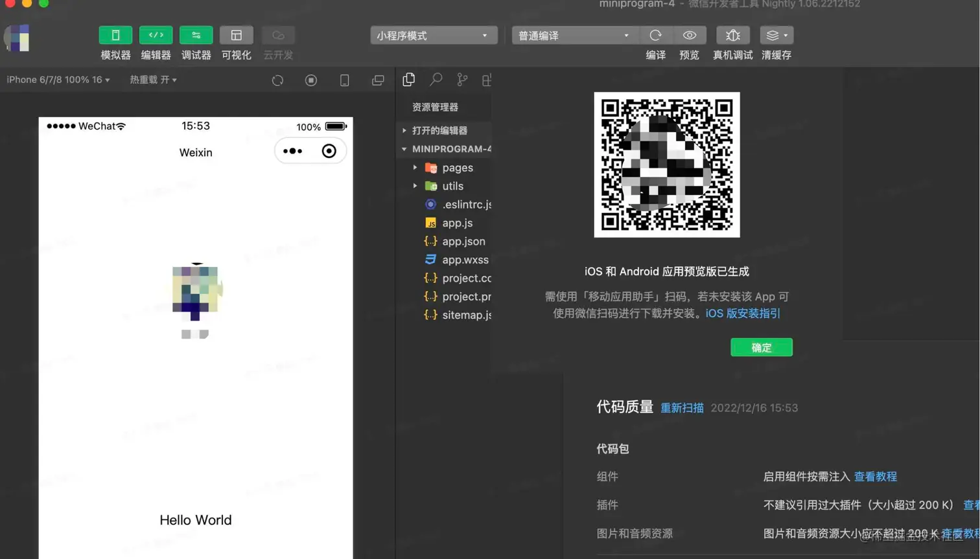Click the compile (编译) refresh icon
The height and width of the screenshot is (559, 980).
[655, 35]
